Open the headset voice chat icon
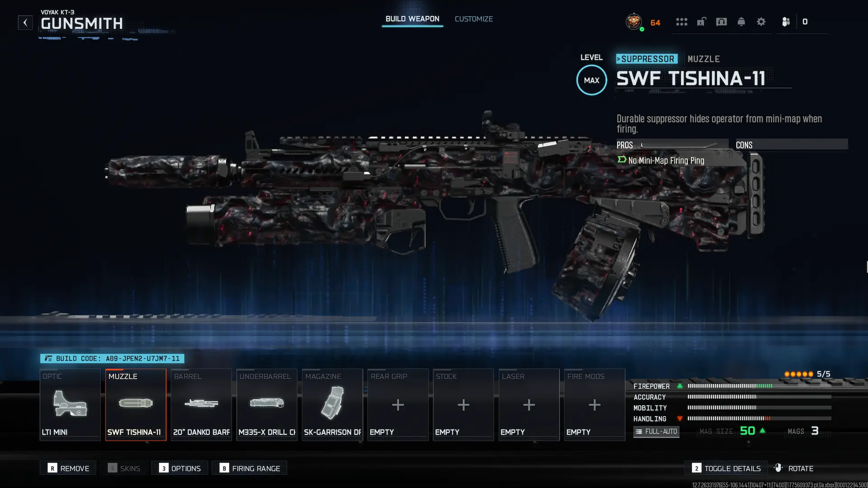Viewport: 868px width, 488px height. (722, 22)
